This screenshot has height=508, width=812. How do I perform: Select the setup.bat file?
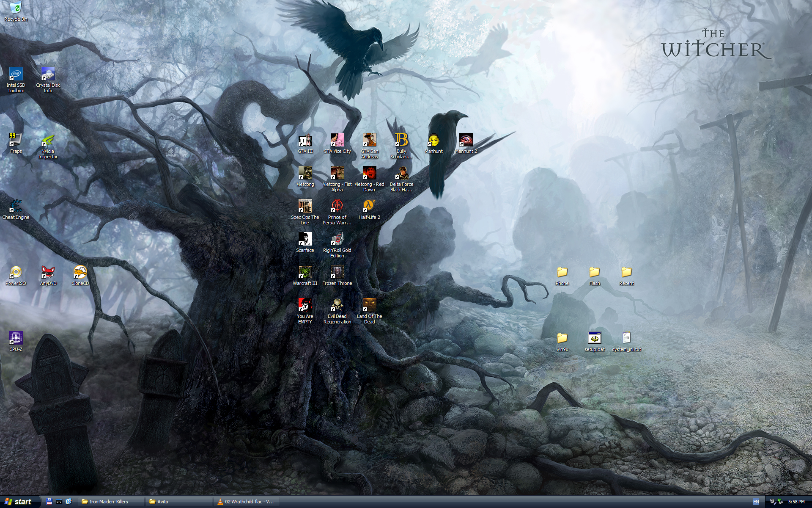pyautogui.click(x=594, y=338)
